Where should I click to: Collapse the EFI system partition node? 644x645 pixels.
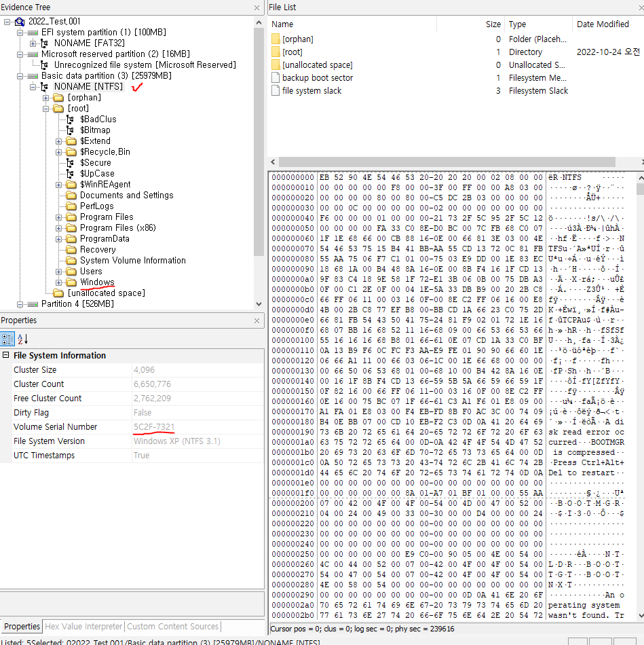coord(20,33)
